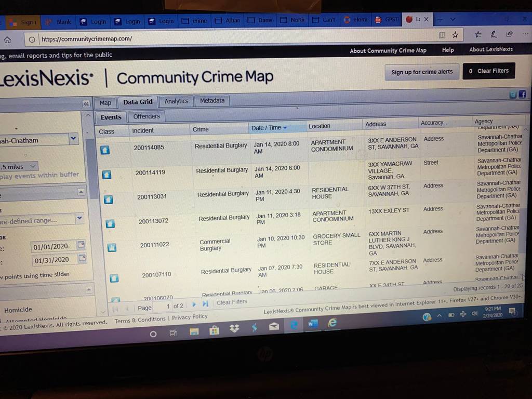The image size is (532, 399).
Task: Open the new tab plus button
Action: pyautogui.click(x=440, y=19)
